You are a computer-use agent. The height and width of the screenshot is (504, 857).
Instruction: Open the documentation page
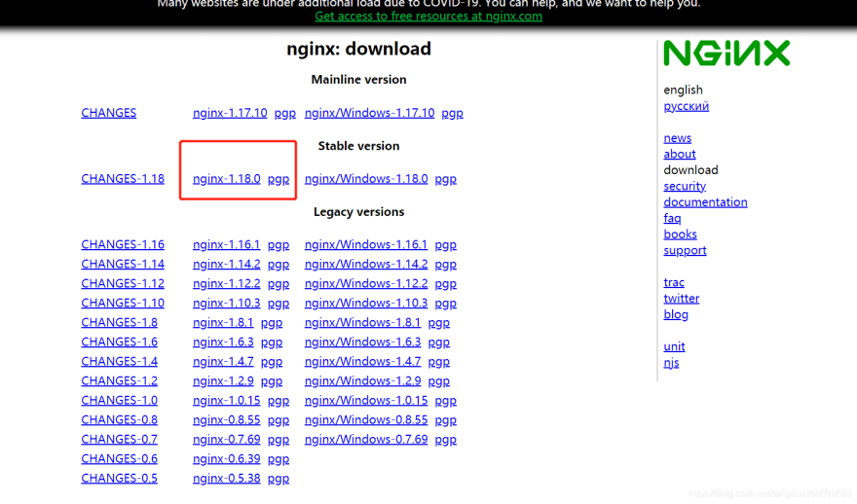pyautogui.click(x=706, y=202)
